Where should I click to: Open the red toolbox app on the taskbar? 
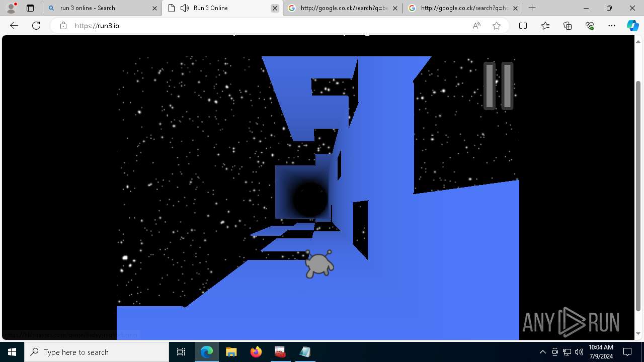point(280,352)
